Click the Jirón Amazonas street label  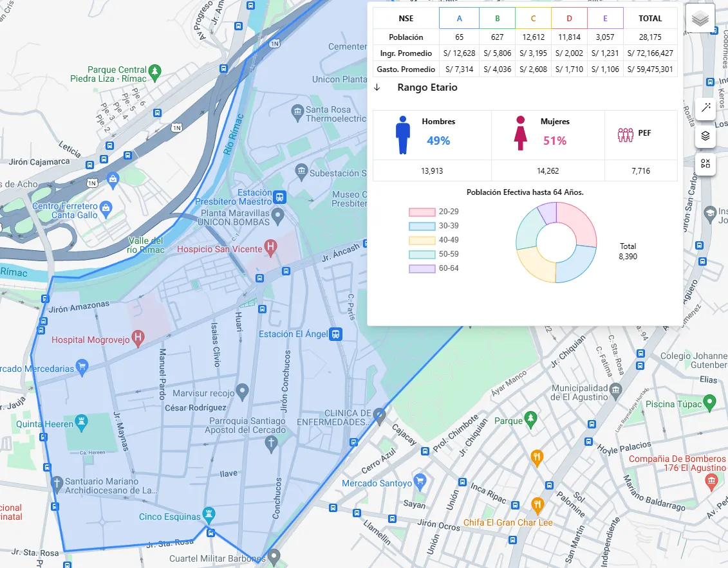click(x=79, y=307)
